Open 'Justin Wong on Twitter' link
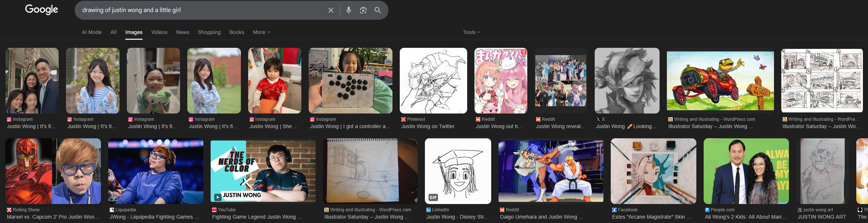The height and width of the screenshot is (223, 868). (x=428, y=126)
